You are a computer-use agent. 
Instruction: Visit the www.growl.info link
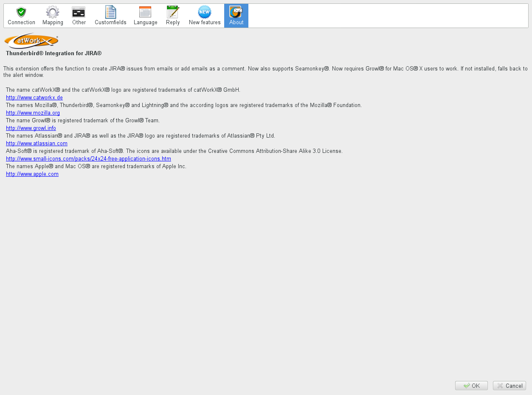31,128
